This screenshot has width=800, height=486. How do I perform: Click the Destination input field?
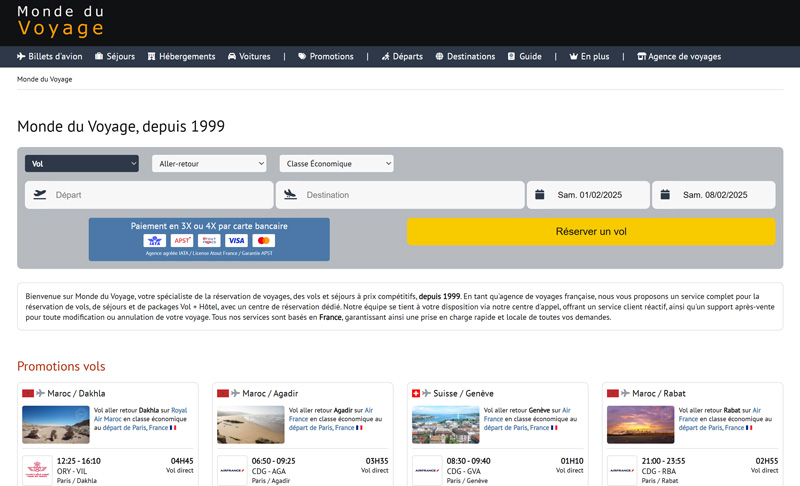410,195
